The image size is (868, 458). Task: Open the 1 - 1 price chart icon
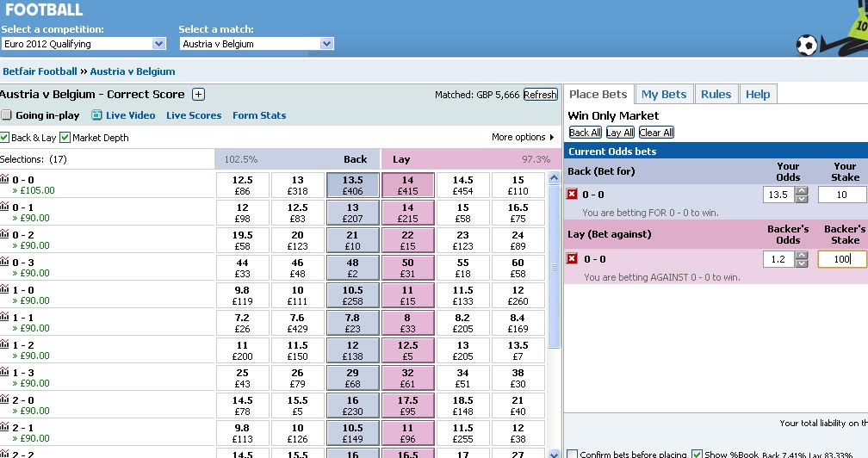(4, 317)
